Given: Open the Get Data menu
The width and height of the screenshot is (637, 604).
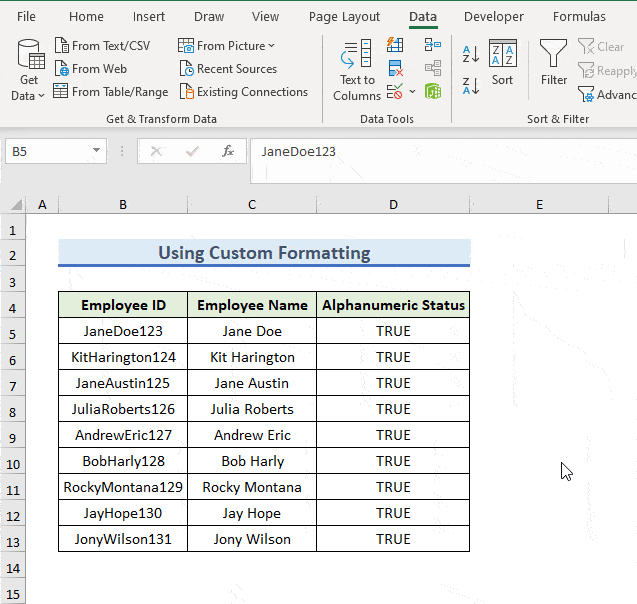Looking at the screenshot, I should coord(29,70).
